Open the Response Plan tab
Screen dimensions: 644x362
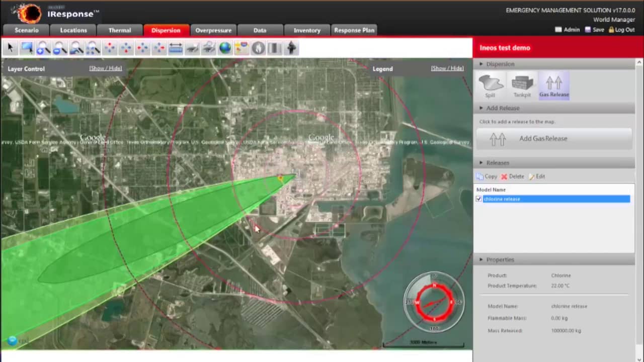(354, 30)
